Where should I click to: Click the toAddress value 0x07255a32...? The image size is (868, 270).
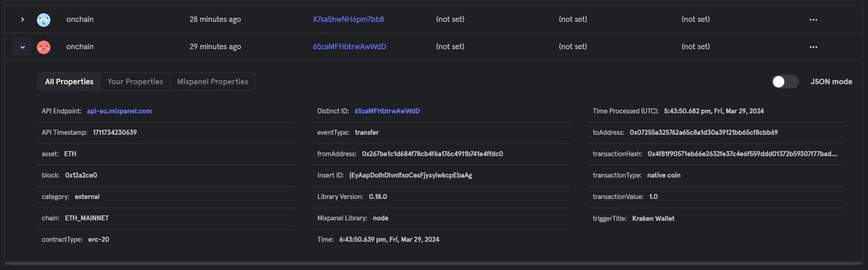tap(704, 132)
